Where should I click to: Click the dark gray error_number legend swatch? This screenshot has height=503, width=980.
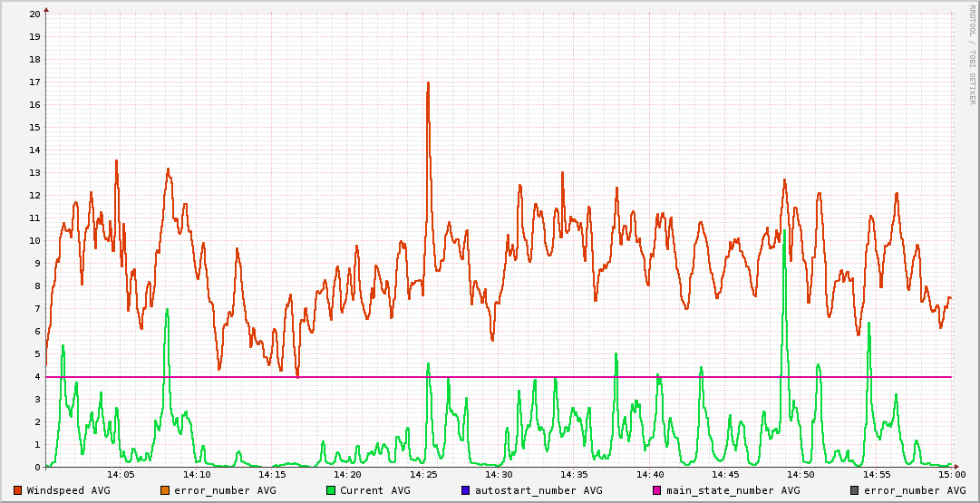pyautogui.click(x=855, y=490)
